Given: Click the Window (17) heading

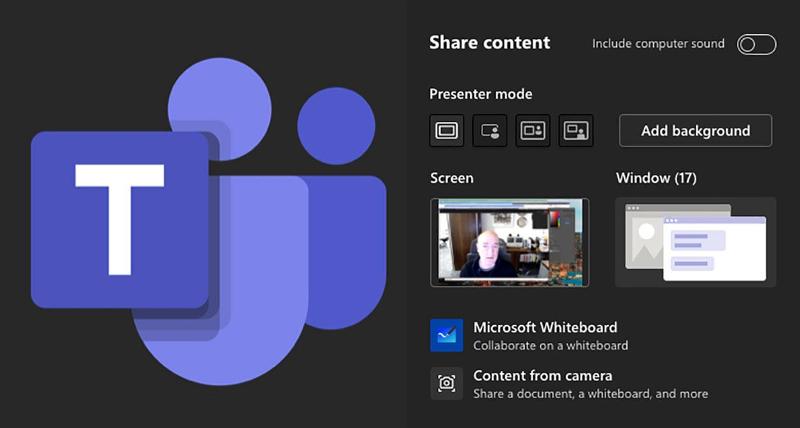Looking at the screenshot, I should [656, 178].
